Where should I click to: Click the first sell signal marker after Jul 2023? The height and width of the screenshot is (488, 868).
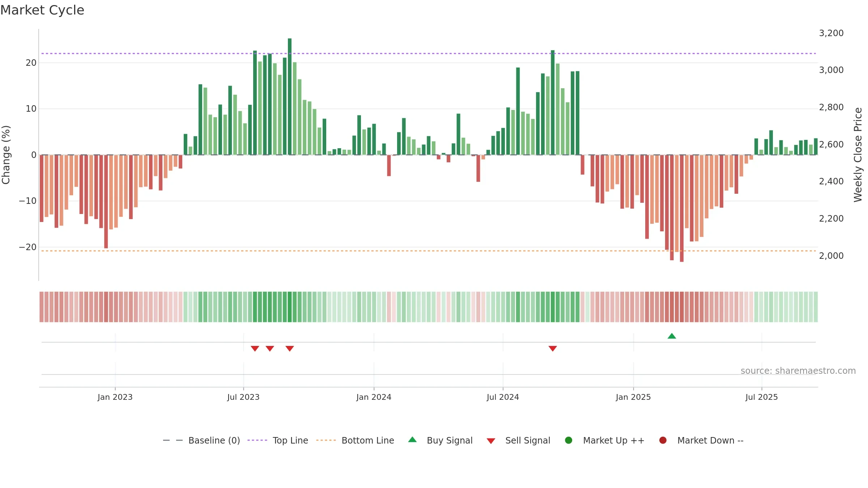click(x=255, y=348)
